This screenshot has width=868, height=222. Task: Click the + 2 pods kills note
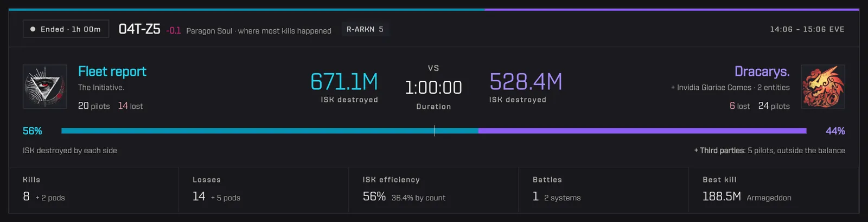pyautogui.click(x=50, y=198)
